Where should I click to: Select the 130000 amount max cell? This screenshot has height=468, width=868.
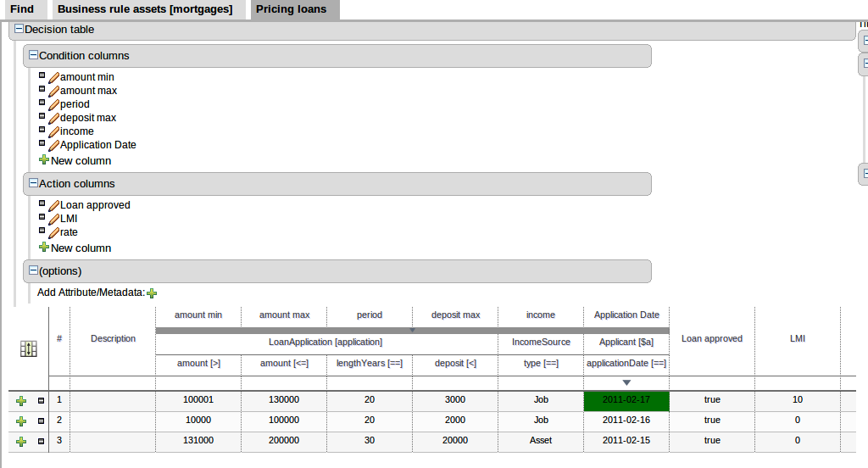284,401
